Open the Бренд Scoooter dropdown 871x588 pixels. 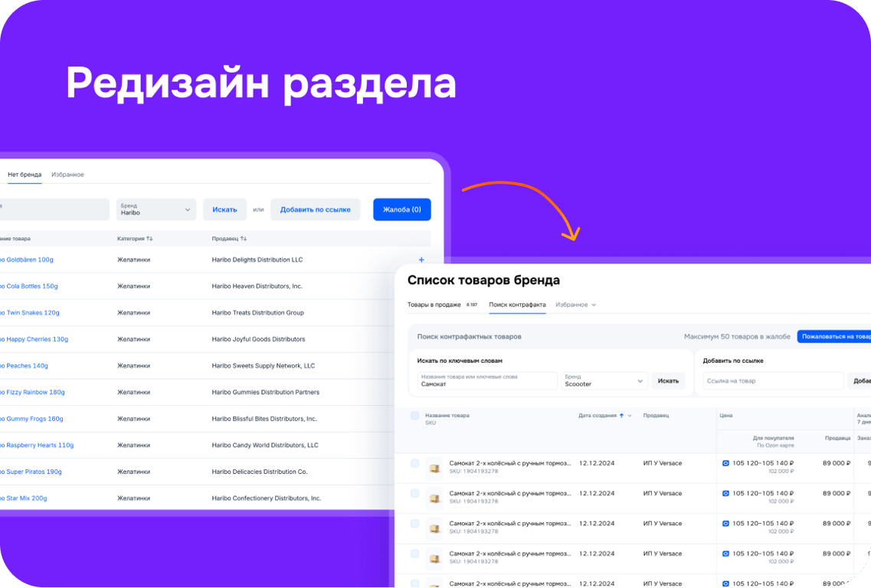[x=604, y=381]
